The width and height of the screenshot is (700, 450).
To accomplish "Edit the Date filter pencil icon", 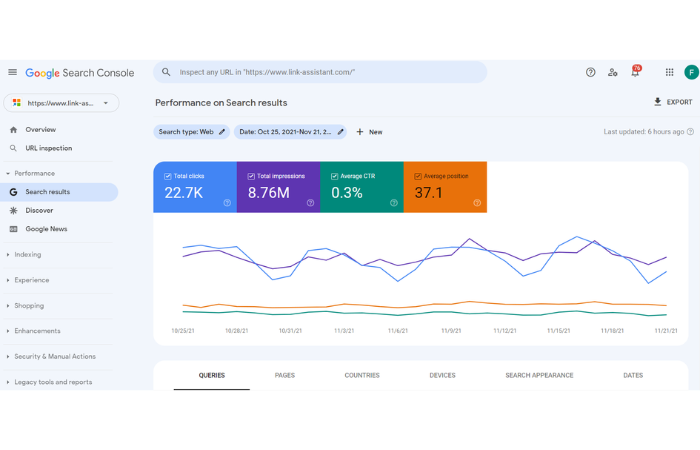I will [x=340, y=132].
